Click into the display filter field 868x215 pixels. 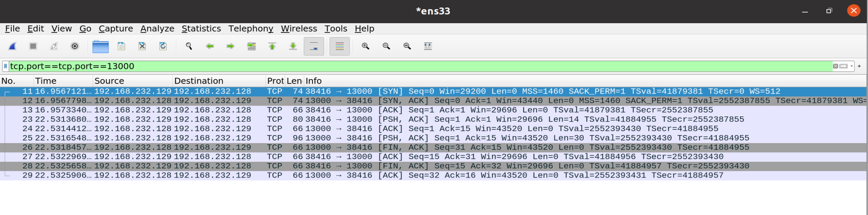click(x=420, y=66)
